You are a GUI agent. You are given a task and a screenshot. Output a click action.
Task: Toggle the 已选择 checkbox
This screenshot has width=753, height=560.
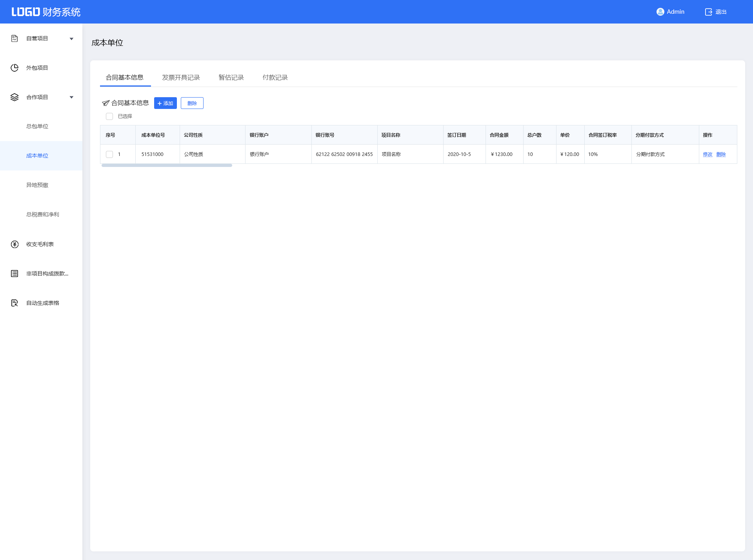pos(109,116)
